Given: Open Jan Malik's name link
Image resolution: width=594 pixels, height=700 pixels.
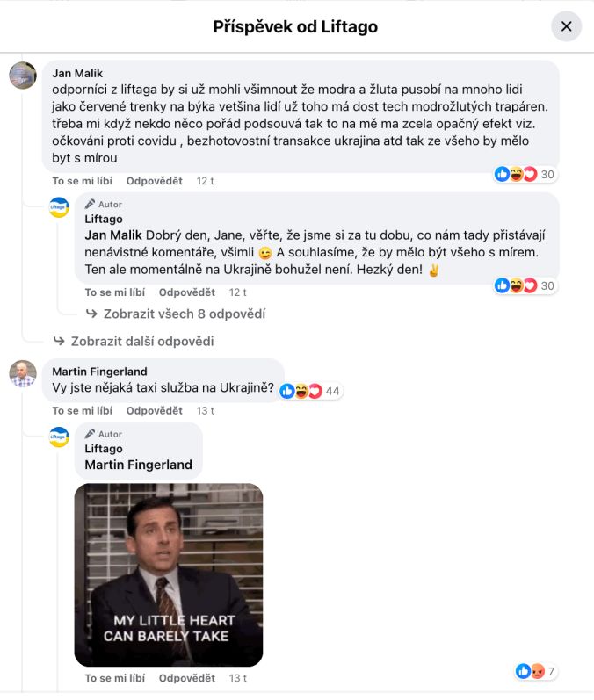Looking at the screenshot, I should click(x=77, y=74).
